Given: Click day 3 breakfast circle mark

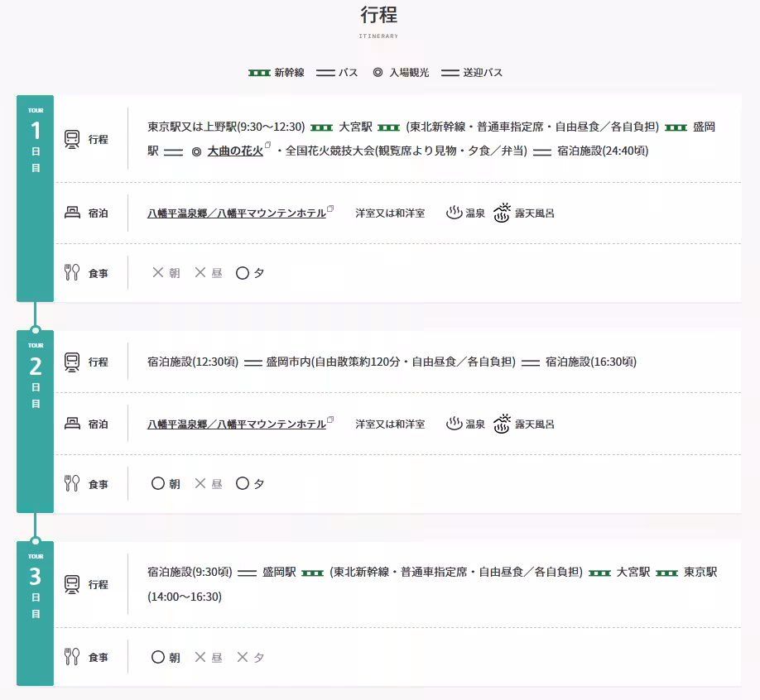Looking at the screenshot, I should tap(158, 657).
